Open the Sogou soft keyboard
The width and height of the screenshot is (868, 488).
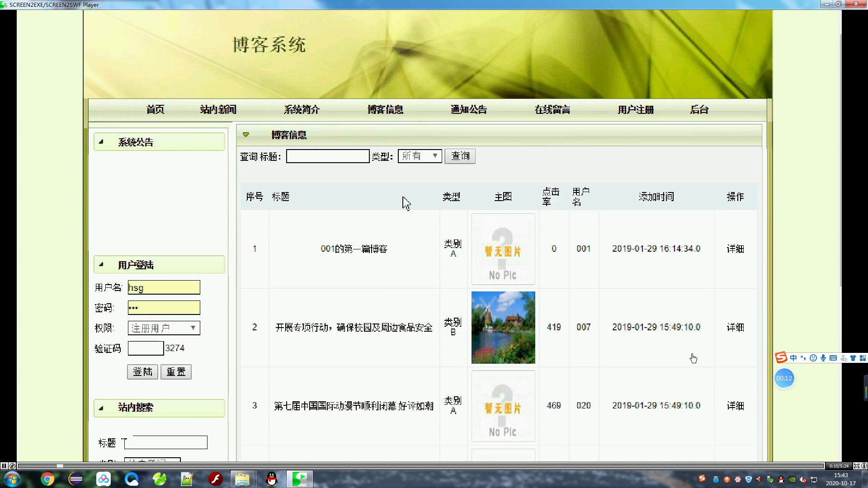coord(833,358)
